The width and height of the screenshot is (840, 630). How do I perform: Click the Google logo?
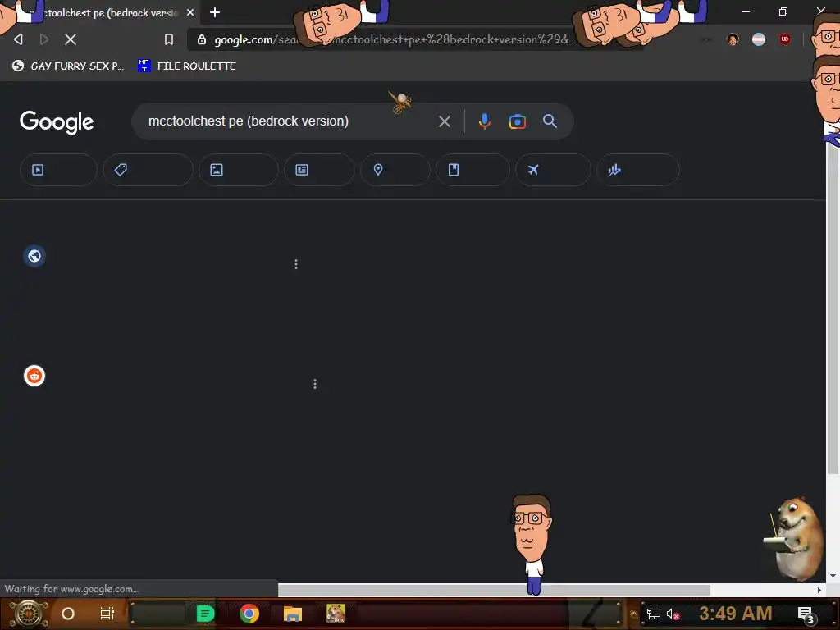[x=57, y=121]
